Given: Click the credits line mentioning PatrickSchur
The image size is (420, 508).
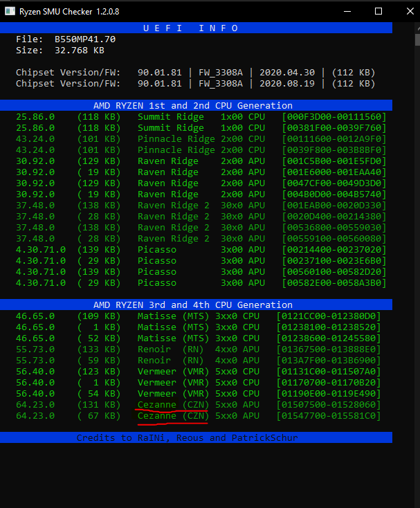Looking at the screenshot, I should (x=196, y=437).
